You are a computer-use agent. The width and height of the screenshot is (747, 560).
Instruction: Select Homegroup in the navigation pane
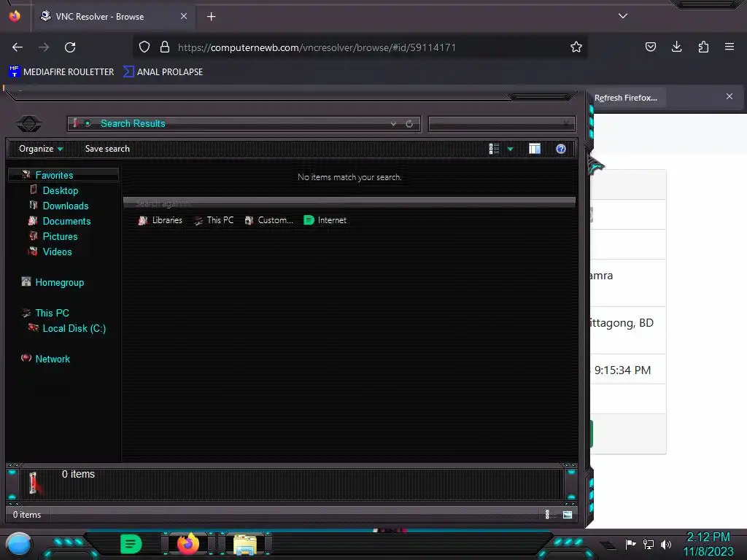click(60, 282)
